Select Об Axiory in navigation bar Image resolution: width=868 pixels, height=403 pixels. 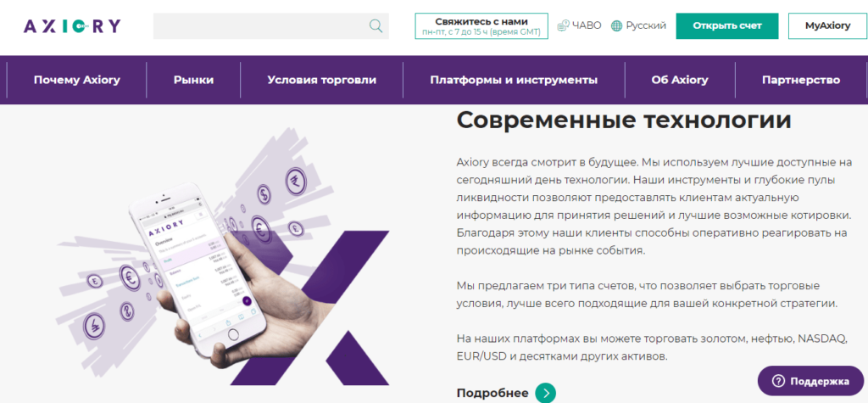[680, 80]
